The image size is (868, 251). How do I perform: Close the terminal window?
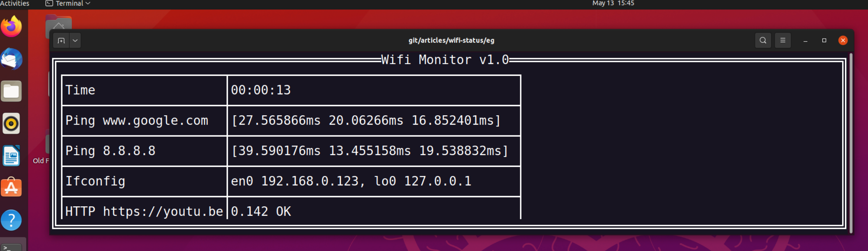(x=843, y=41)
